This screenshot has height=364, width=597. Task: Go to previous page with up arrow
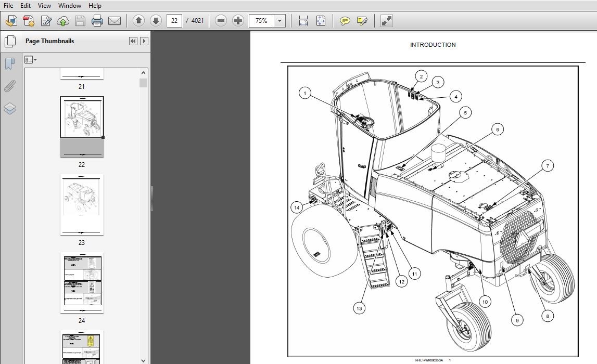point(138,20)
